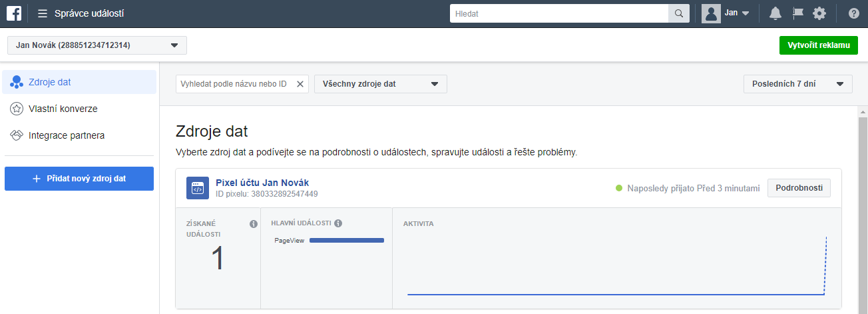
Task: Click the Facebook logo icon
Action: coord(13,13)
